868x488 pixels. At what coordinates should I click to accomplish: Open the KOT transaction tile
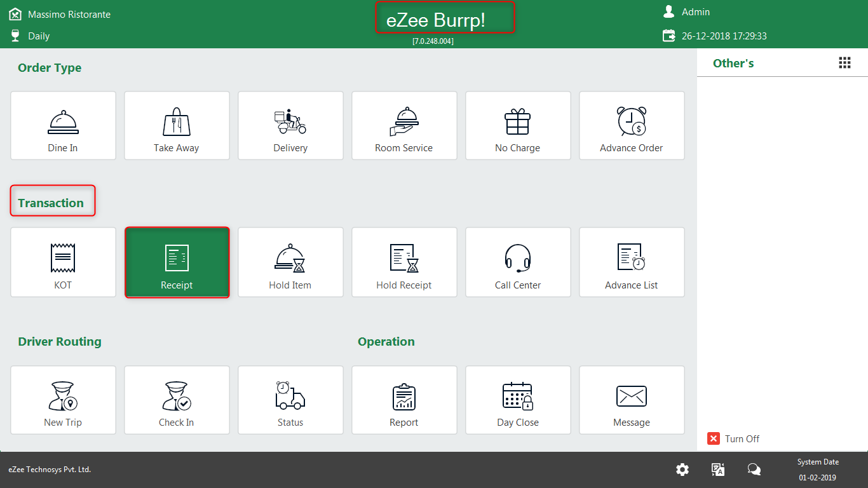coord(63,262)
